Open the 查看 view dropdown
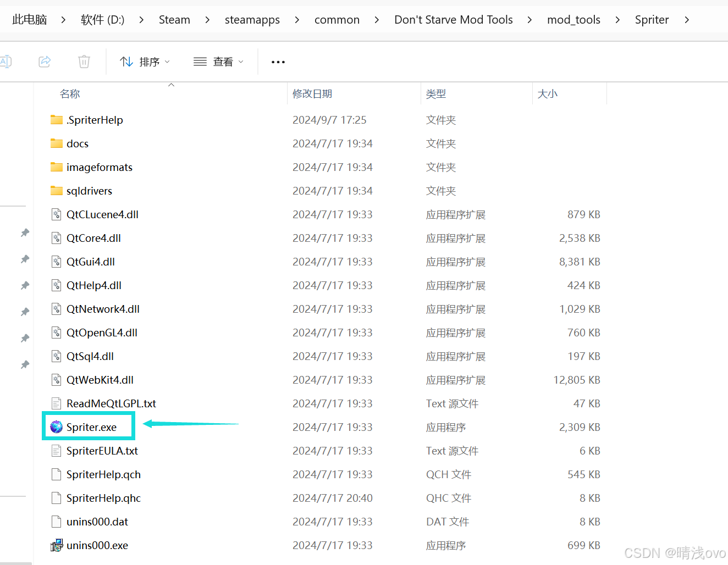 click(218, 62)
